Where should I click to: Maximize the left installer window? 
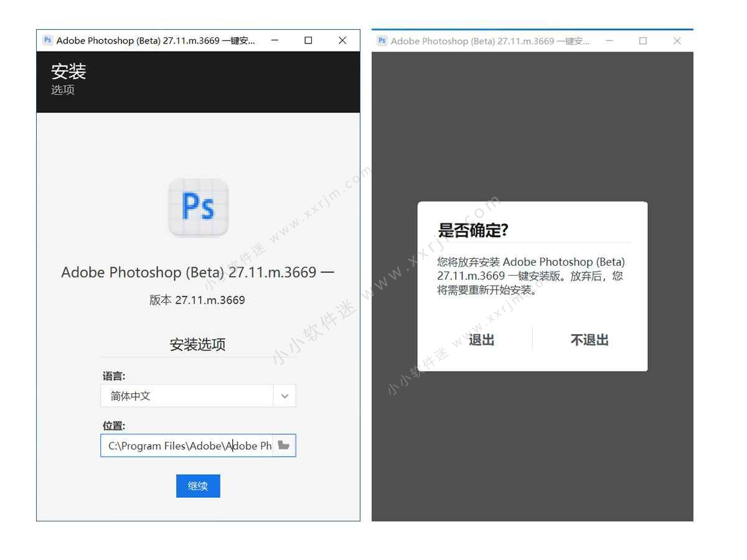point(308,40)
